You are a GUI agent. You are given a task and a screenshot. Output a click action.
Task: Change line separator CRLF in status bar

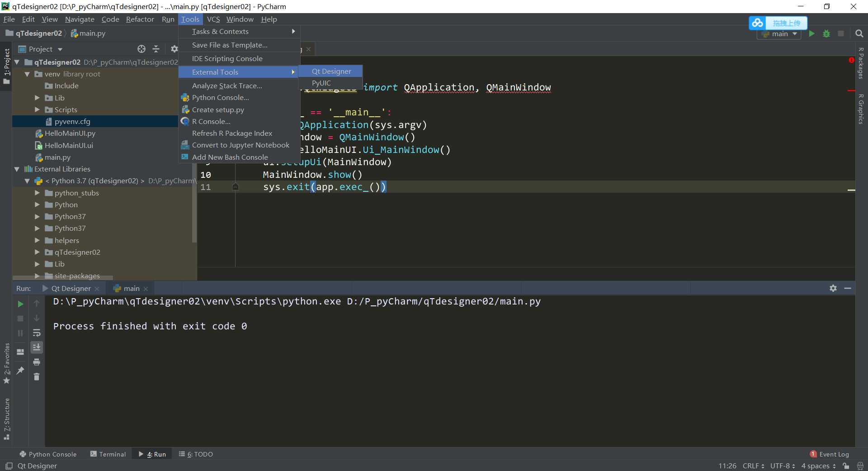pyautogui.click(x=753, y=466)
